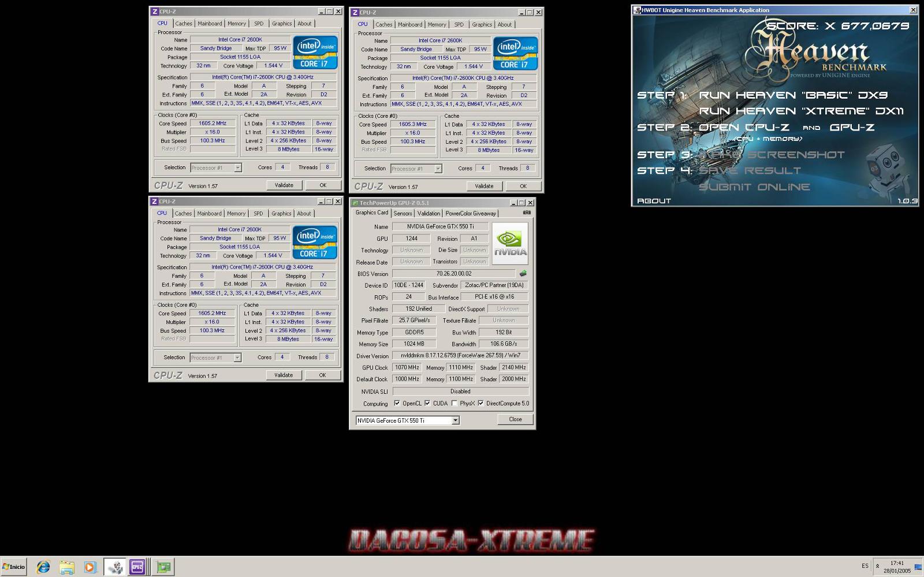Screen dimensions: 924x577
Task: Run Heaven "Basic" DX9 benchmark
Action: pyautogui.click(x=793, y=95)
